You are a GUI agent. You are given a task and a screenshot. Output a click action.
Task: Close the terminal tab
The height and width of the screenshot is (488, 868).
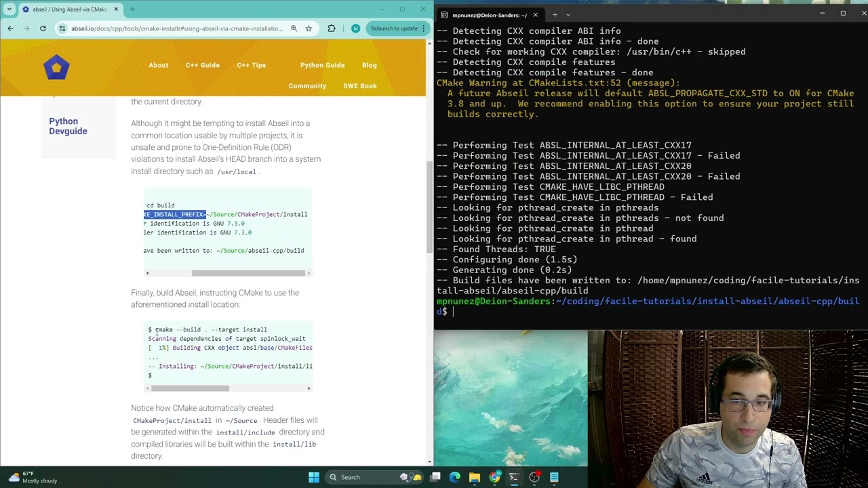[x=535, y=15]
